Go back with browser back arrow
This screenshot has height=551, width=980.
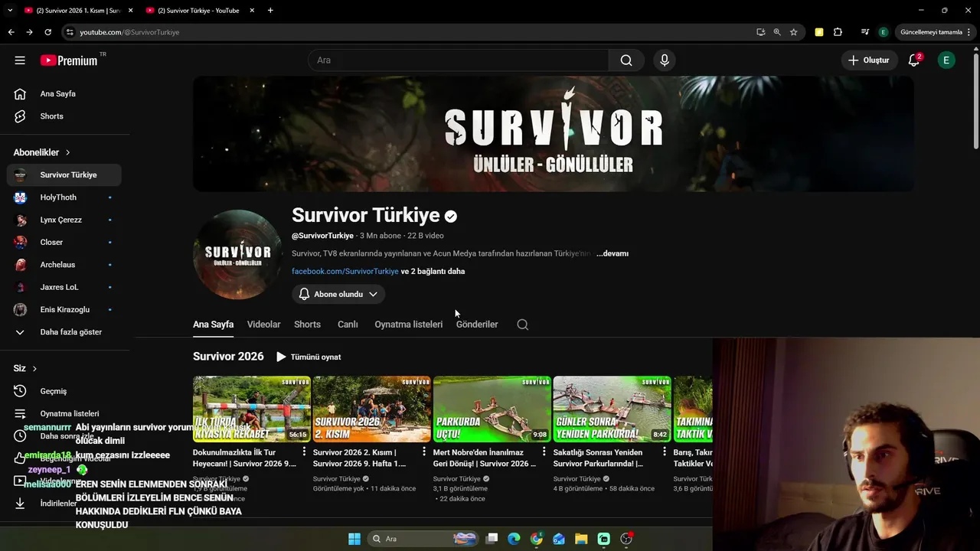(x=11, y=32)
